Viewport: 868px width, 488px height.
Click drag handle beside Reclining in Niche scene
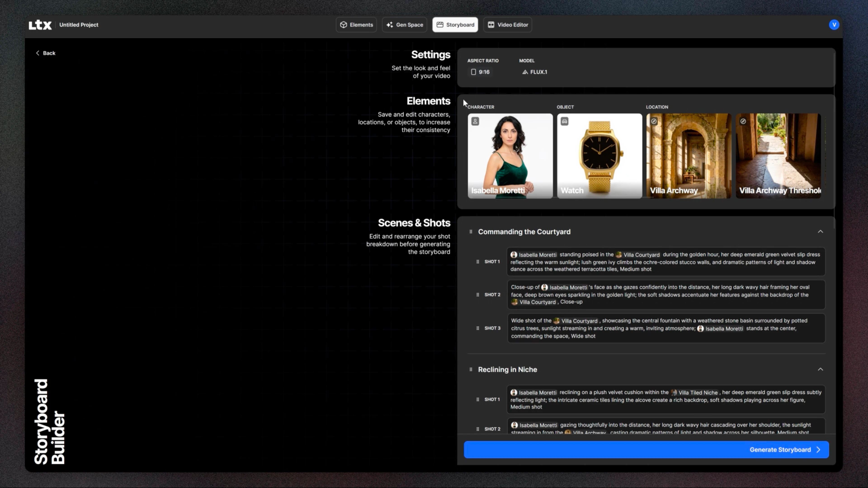click(471, 369)
